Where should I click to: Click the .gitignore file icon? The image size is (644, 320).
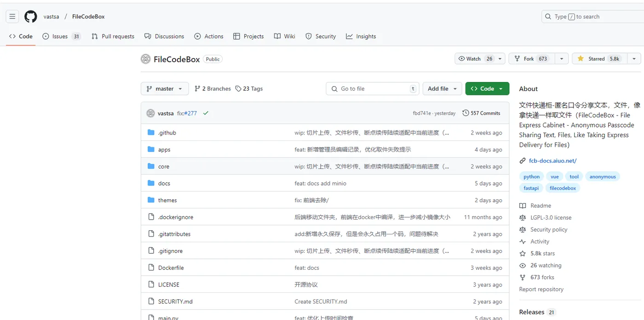(x=151, y=251)
